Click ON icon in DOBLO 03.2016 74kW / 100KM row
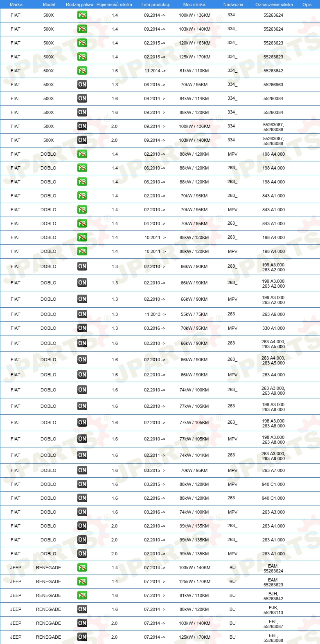 pos(82,512)
